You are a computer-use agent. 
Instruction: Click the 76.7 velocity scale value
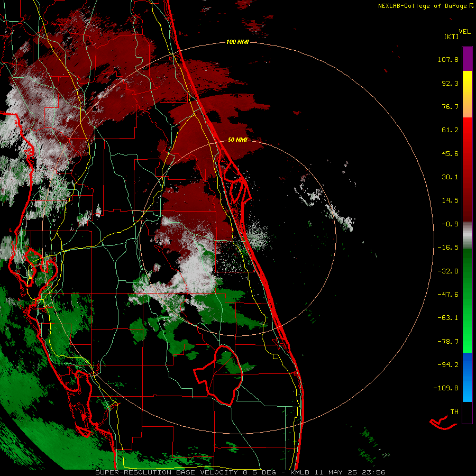(450, 106)
